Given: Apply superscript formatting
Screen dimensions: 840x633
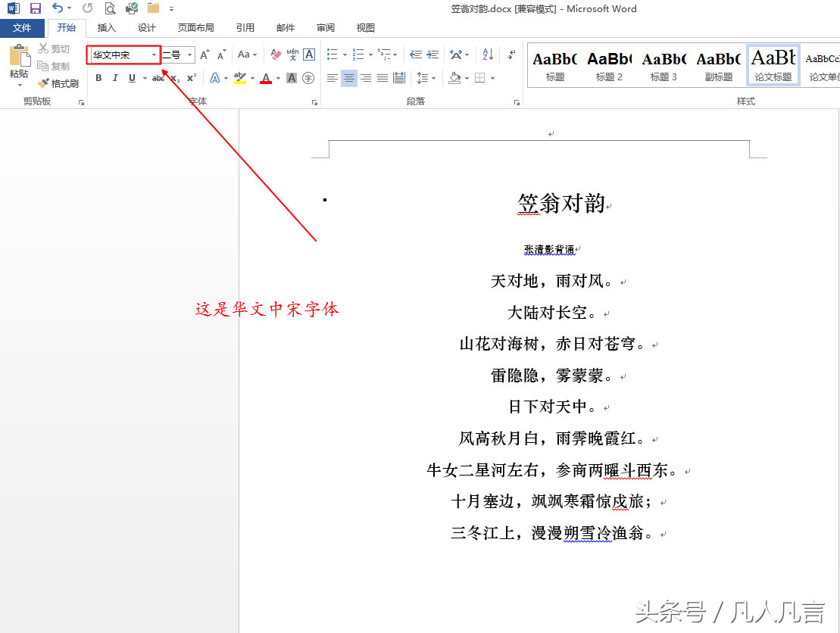Looking at the screenshot, I should [x=192, y=78].
